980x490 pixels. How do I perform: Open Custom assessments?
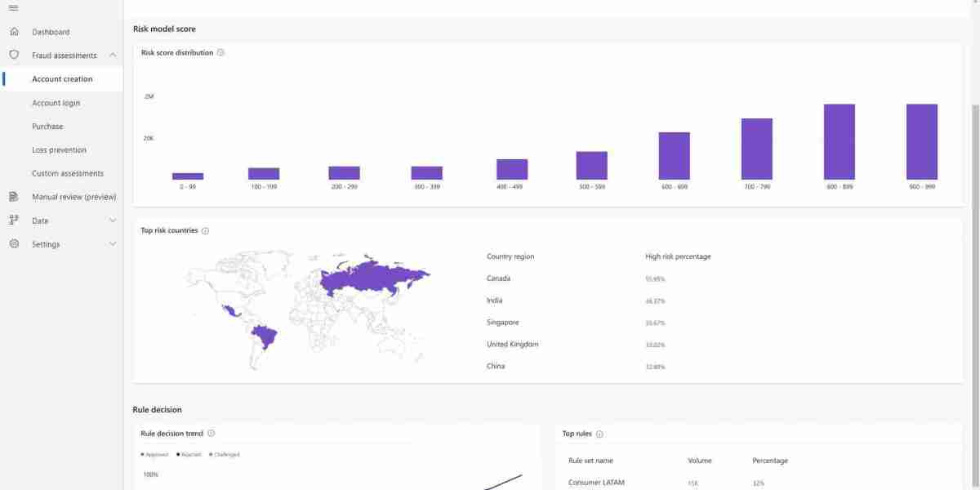(x=68, y=174)
